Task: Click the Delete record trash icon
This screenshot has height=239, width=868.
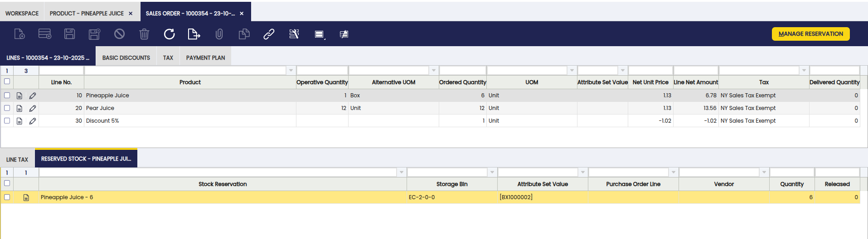Action: (144, 34)
